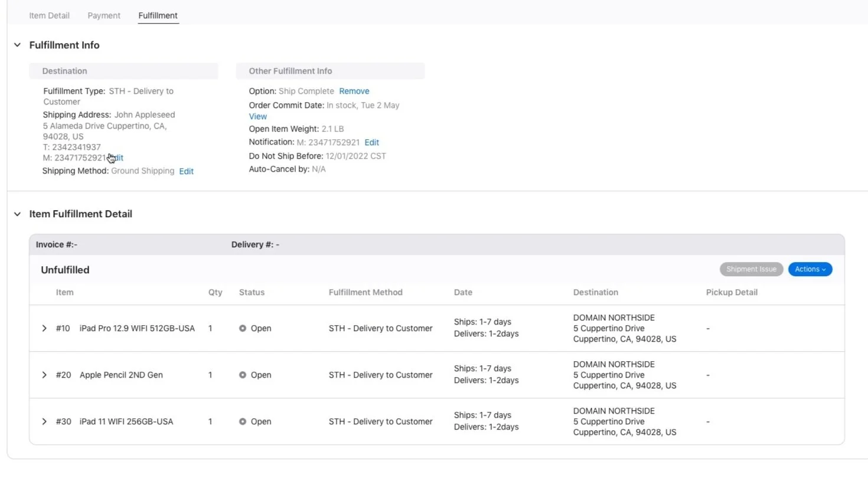Viewport: 868px width, 488px height.
Task: Click the Invoice # label
Action: click(56, 244)
